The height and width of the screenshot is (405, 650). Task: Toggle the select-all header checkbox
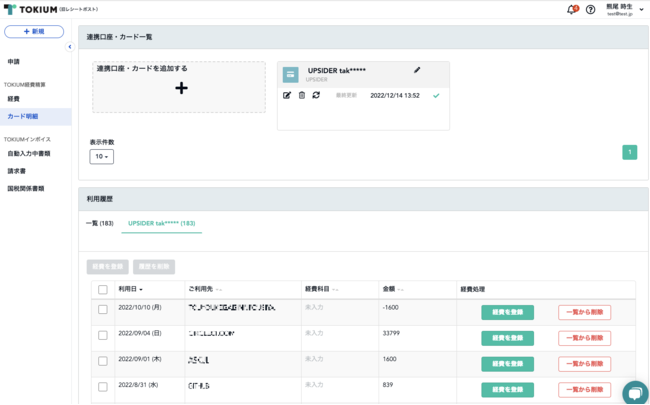pos(103,289)
